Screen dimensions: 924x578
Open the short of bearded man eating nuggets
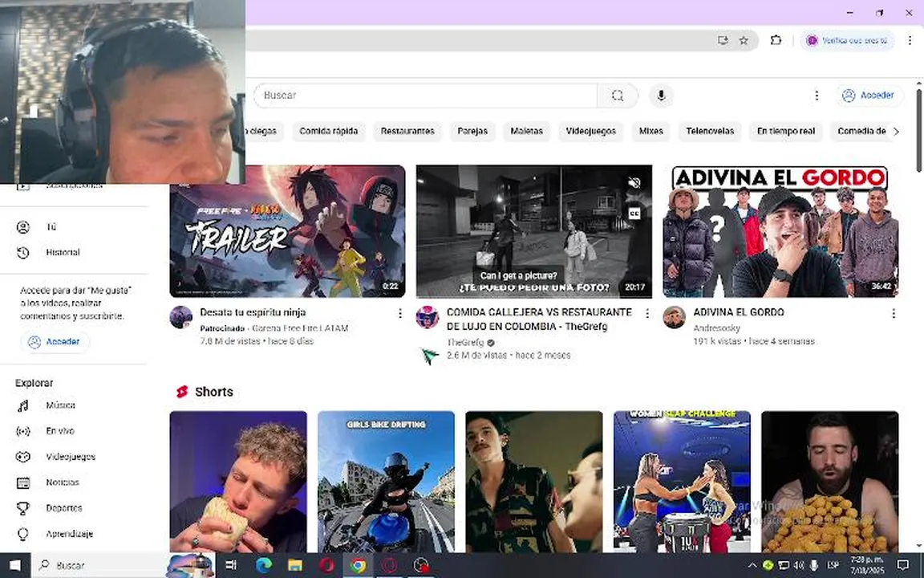[x=829, y=482]
